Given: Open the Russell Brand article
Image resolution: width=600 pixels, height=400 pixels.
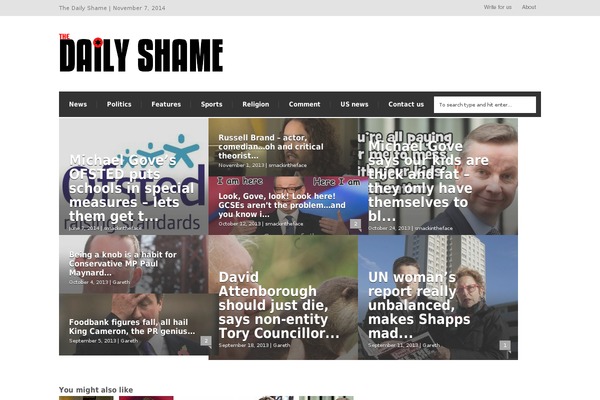Looking at the screenshot, I should 271,147.
